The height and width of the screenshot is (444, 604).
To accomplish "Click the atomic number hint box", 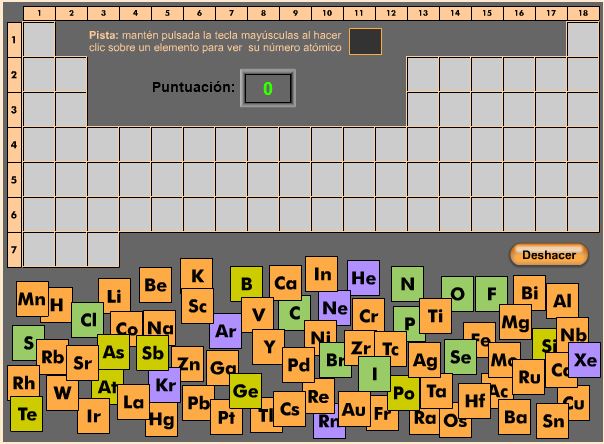I will click(365, 42).
